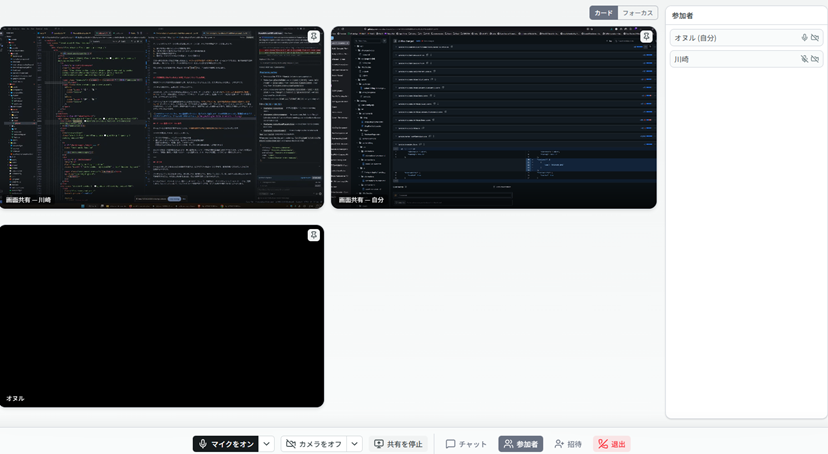Click the オヌル name label on video tile
This screenshot has height=454, width=828.
pyautogui.click(x=15, y=399)
